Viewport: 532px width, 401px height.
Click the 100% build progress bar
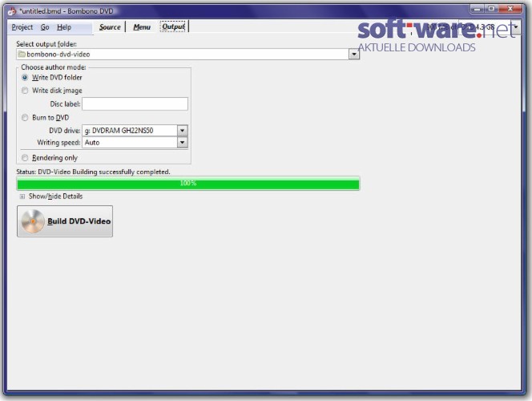[188, 184]
